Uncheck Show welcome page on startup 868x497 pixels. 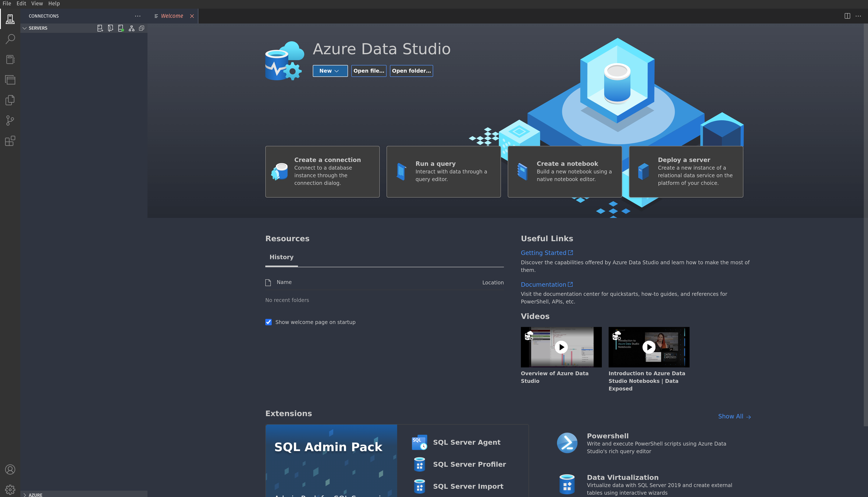(x=268, y=322)
